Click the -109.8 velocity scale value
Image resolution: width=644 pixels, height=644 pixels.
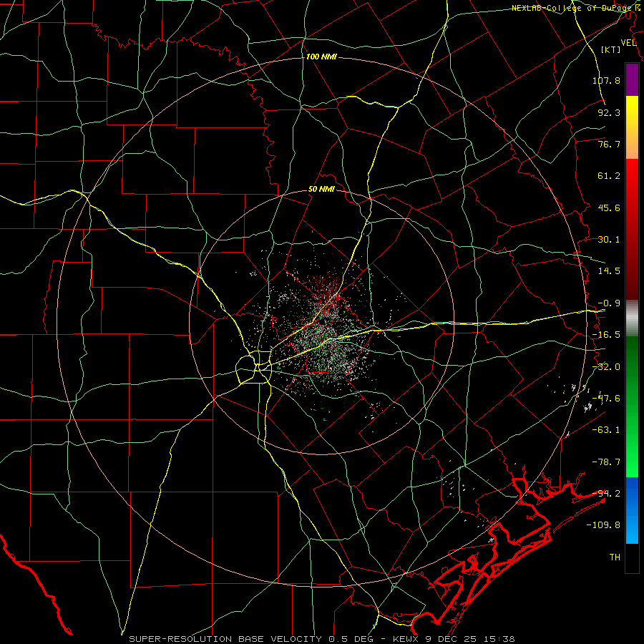603,525
